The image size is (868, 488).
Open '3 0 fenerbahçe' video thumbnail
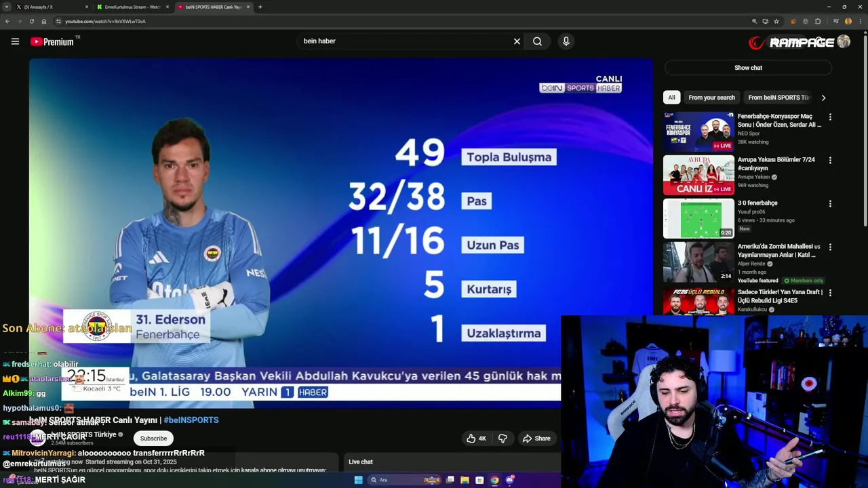(698, 218)
